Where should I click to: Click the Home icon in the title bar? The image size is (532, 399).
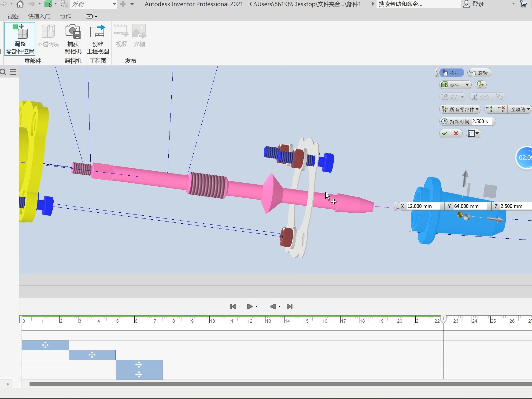[x=20, y=4]
